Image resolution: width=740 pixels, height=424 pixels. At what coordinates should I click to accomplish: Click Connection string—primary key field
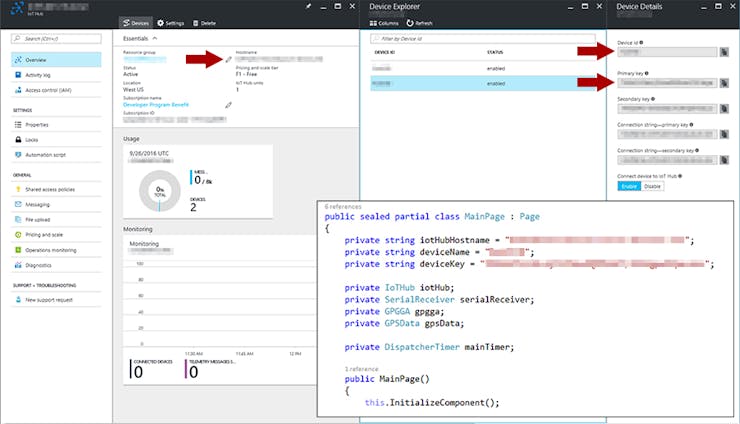click(x=667, y=134)
